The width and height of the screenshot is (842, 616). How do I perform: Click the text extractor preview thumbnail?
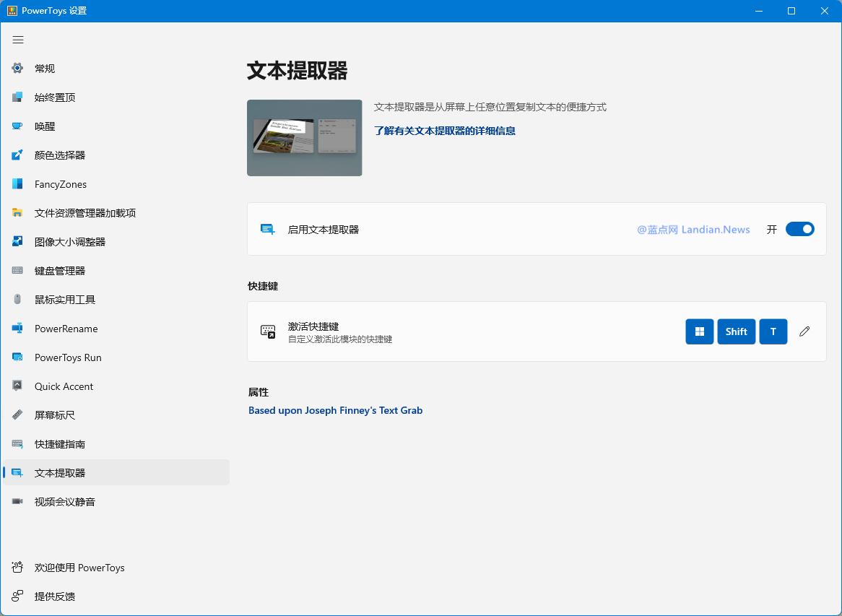[x=305, y=137]
